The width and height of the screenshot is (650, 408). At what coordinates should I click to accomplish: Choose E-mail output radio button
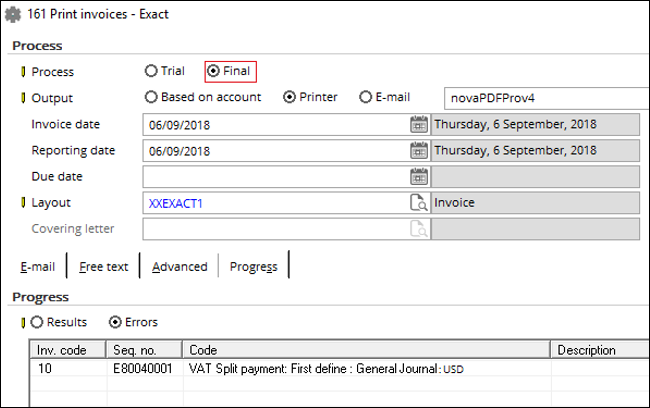pos(365,98)
